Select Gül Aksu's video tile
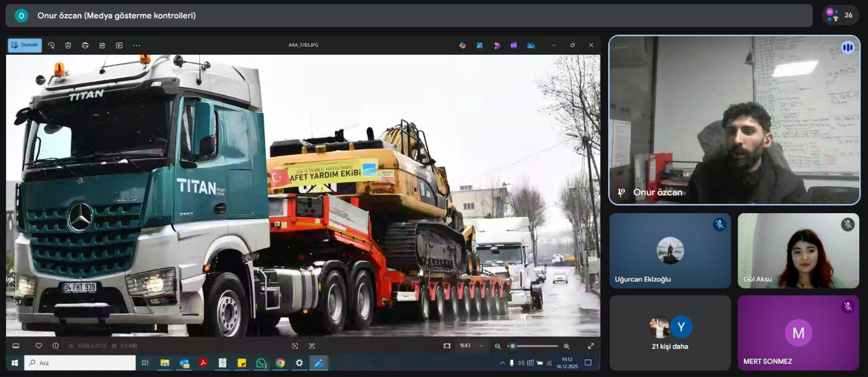Viewport: 868px width, 377px height. point(798,251)
